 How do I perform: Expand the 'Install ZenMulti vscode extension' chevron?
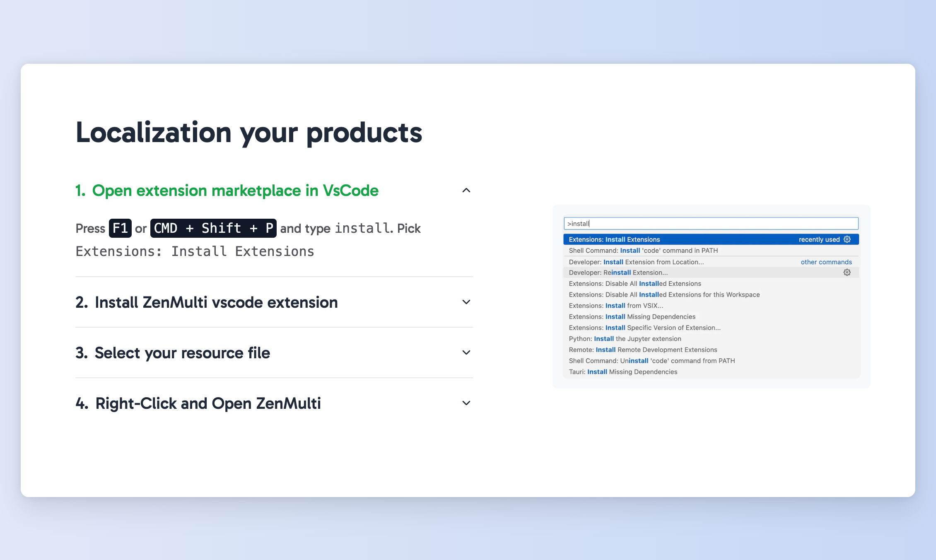(466, 302)
